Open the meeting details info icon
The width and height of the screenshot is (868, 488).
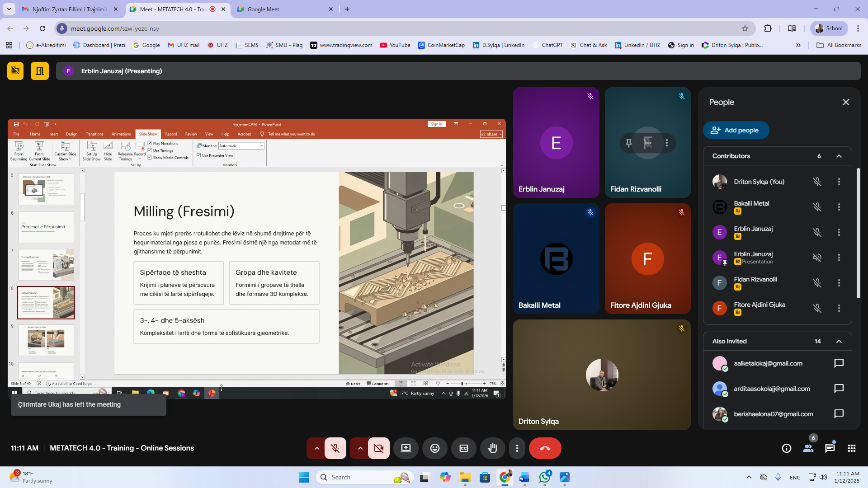786,448
